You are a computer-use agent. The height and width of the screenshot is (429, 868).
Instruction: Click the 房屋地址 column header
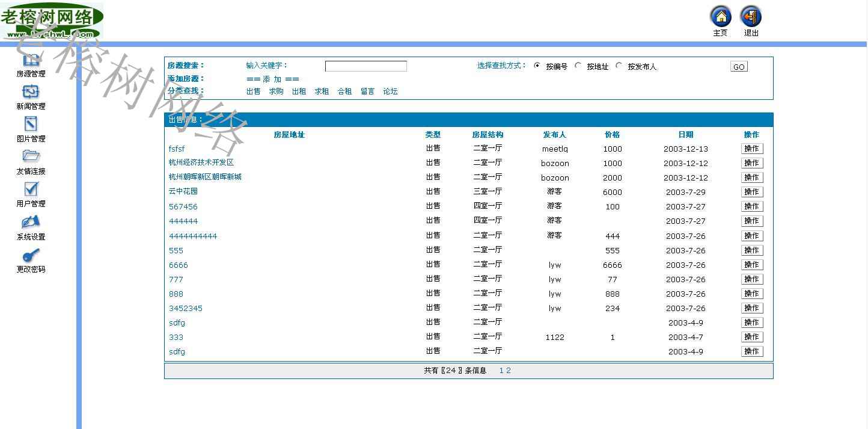point(289,135)
